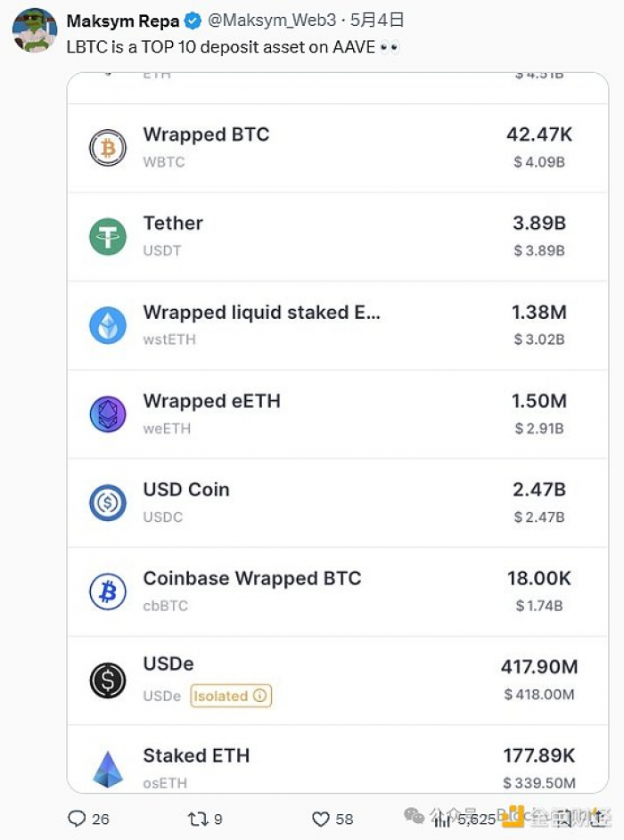Open the @Maksym_Web3 handle link
624x840 pixels.
pyautogui.click(x=271, y=20)
